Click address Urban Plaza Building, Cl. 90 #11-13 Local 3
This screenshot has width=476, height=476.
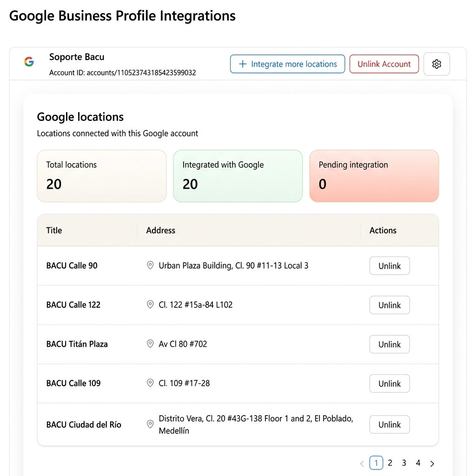coord(233,265)
